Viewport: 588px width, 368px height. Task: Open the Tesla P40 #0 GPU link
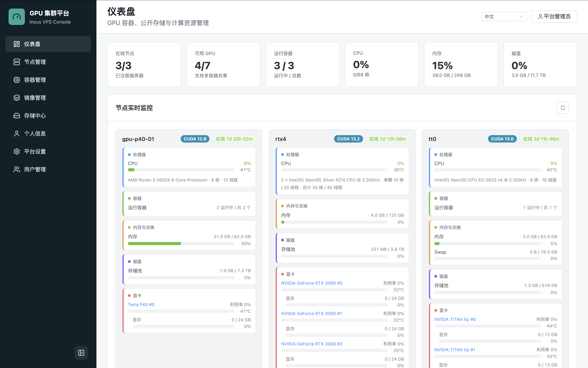click(141, 305)
